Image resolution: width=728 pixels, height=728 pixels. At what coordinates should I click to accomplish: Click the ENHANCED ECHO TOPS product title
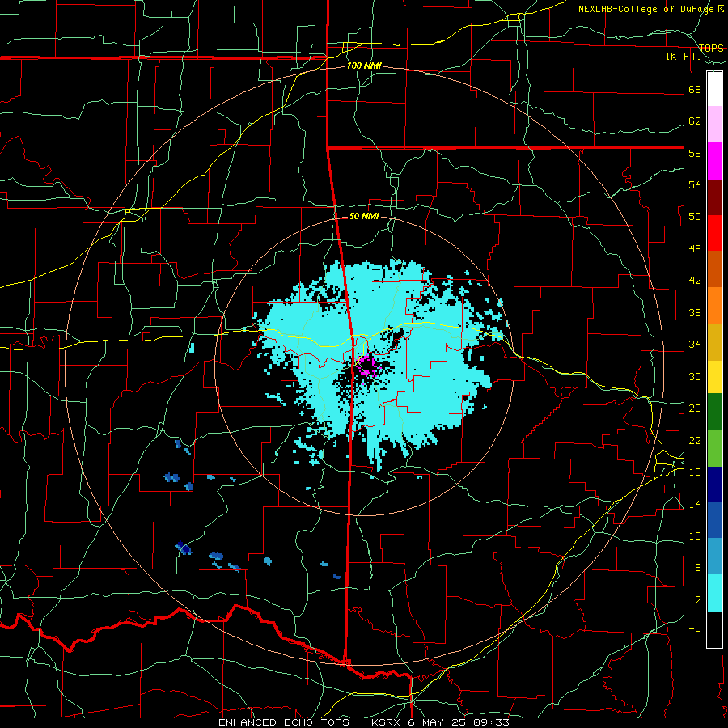(x=286, y=722)
